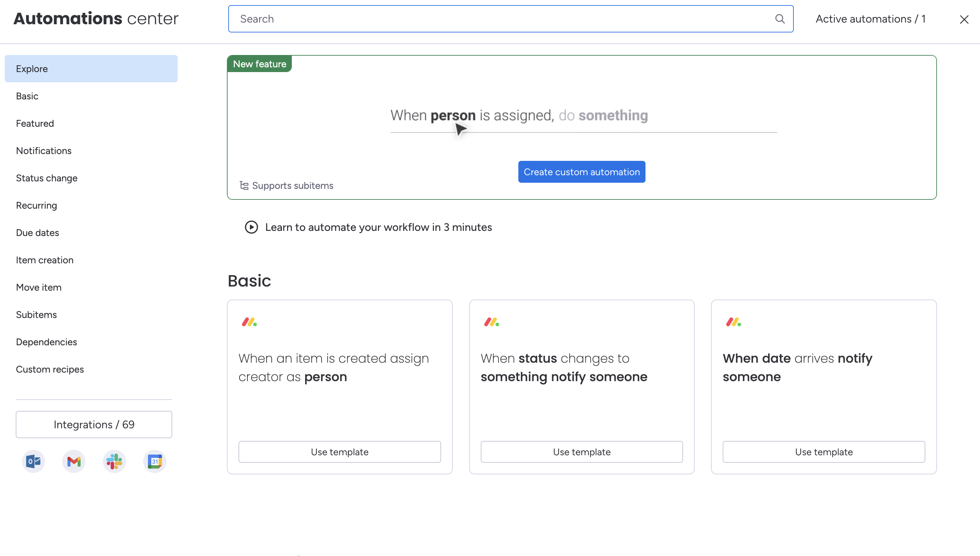Viewport: 980px width, 556px height.
Task: Click Use template for date notification
Action: point(824,452)
